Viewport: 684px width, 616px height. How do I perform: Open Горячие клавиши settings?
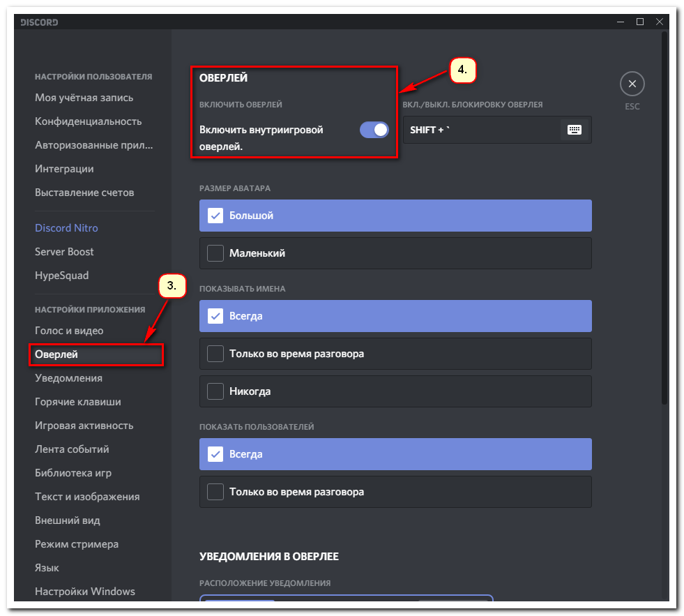click(x=77, y=402)
